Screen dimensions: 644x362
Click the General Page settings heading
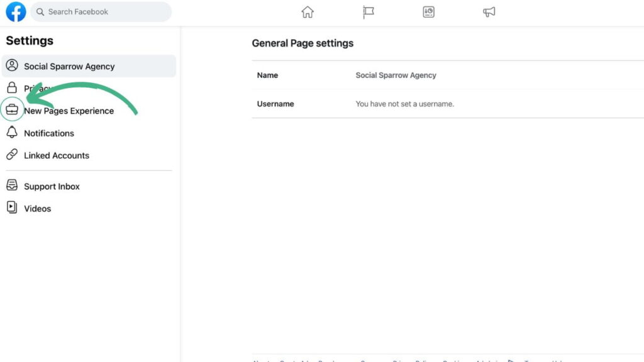[303, 43]
